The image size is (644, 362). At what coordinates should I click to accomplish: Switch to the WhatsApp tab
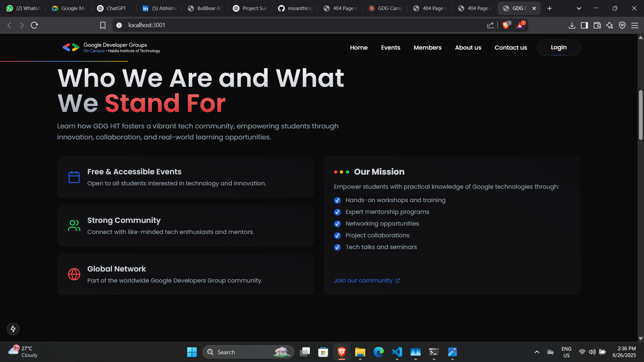[23, 8]
